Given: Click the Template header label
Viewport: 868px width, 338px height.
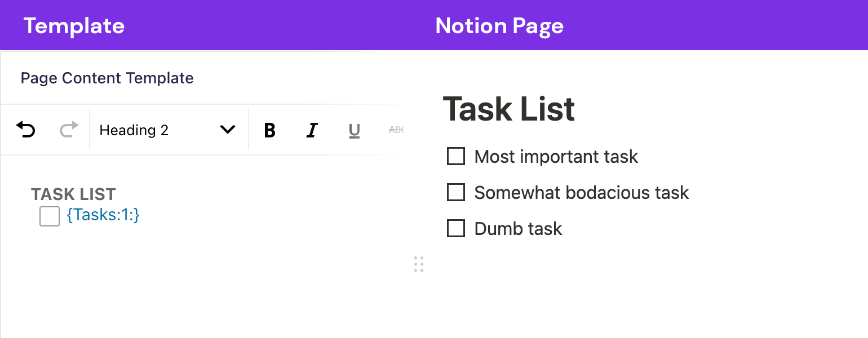Looking at the screenshot, I should click(74, 26).
